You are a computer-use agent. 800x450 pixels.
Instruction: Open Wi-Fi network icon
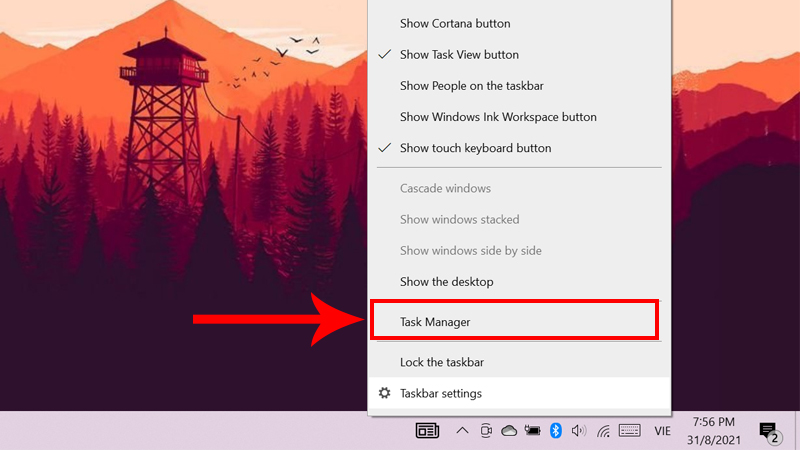coord(604,432)
